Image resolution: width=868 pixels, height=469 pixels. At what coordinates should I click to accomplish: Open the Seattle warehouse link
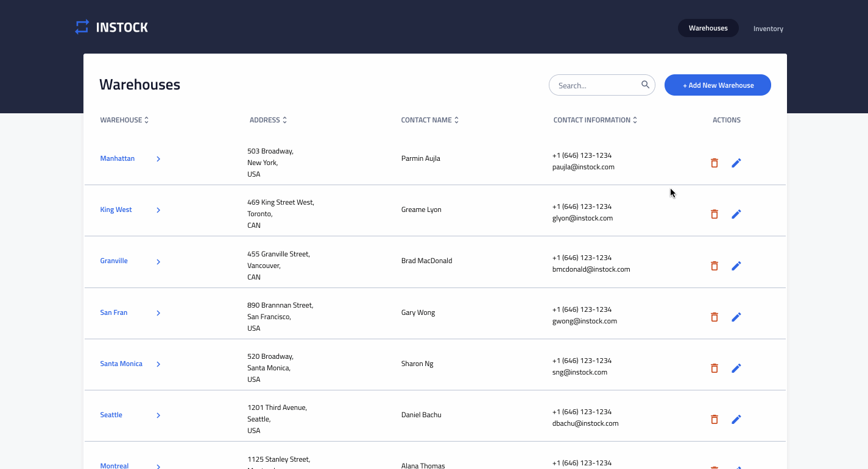pos(111,415)
